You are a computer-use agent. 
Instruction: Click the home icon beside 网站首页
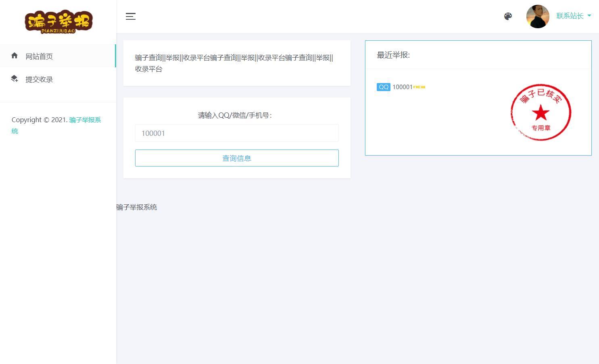pyautogui.click(x=15, y=56)
